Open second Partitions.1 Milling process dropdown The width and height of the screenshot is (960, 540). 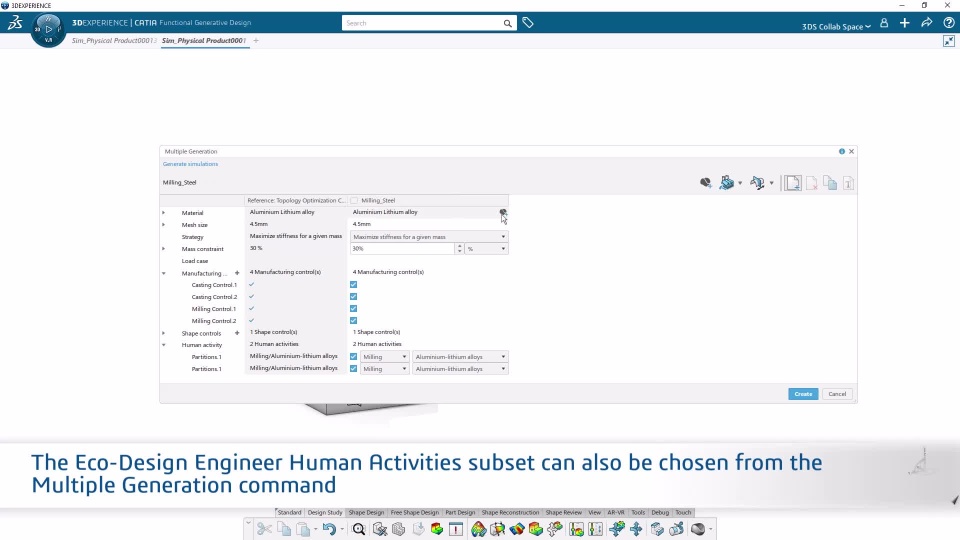(384, 369)
